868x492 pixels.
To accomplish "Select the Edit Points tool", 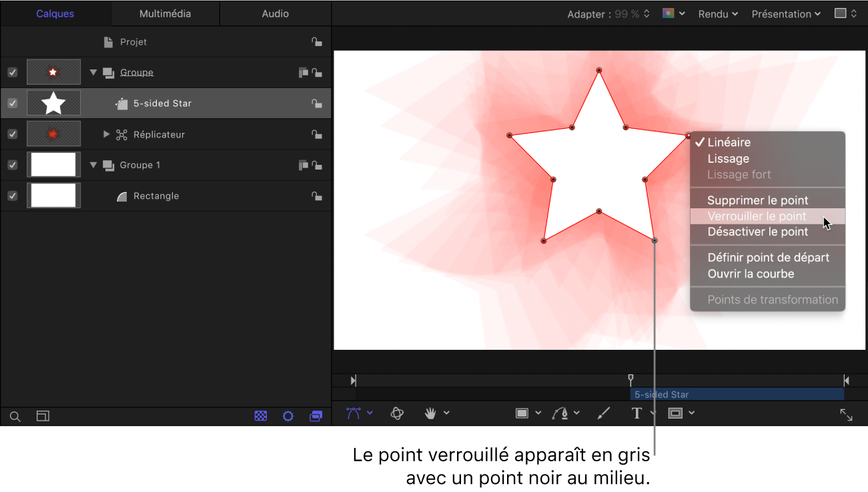I will point(354,413).
